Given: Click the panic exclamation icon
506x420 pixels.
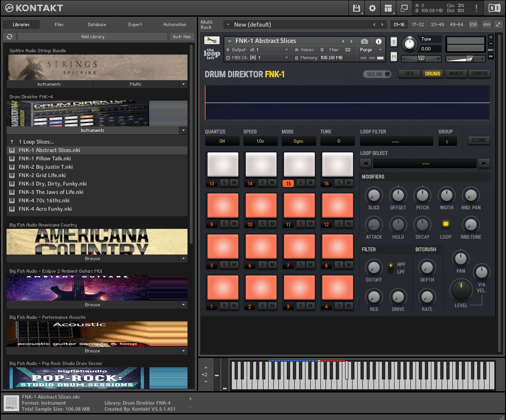Looking at the screenshot, I should point(476,8).
